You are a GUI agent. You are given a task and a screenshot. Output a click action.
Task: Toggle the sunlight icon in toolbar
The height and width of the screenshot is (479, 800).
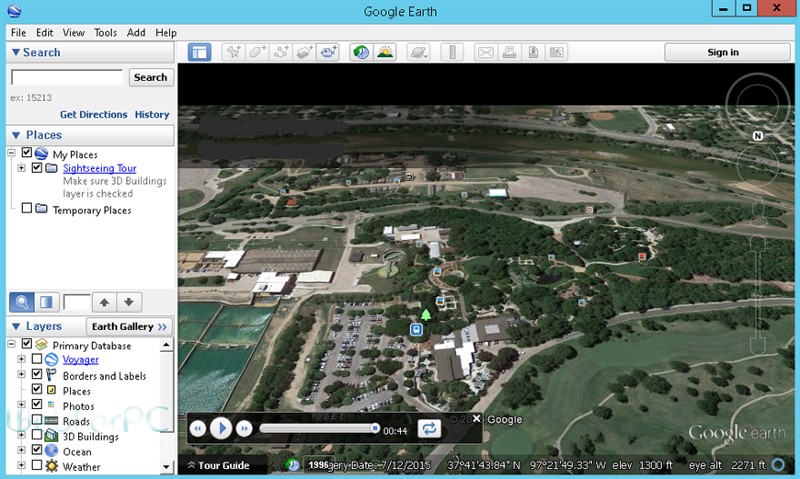[x=385, y=52]
